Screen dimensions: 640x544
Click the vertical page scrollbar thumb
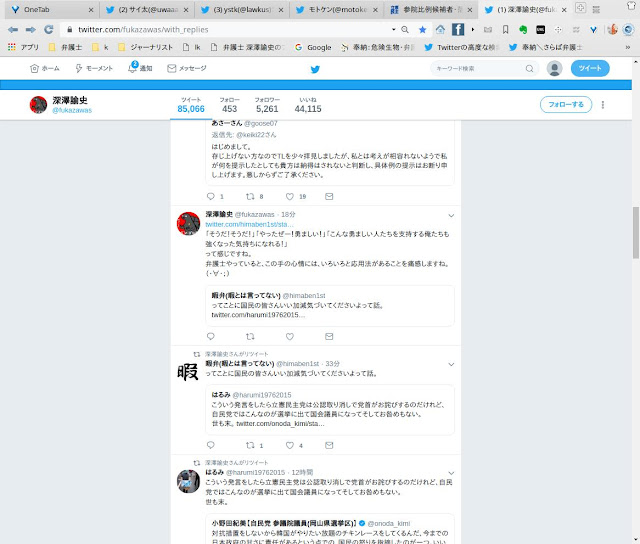[x=636, y=233]
